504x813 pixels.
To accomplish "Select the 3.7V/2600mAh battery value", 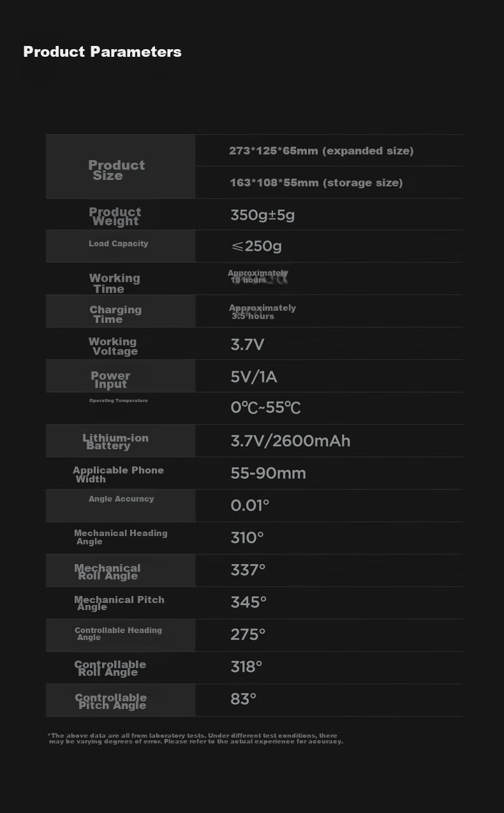I will (x=290, y=441).
